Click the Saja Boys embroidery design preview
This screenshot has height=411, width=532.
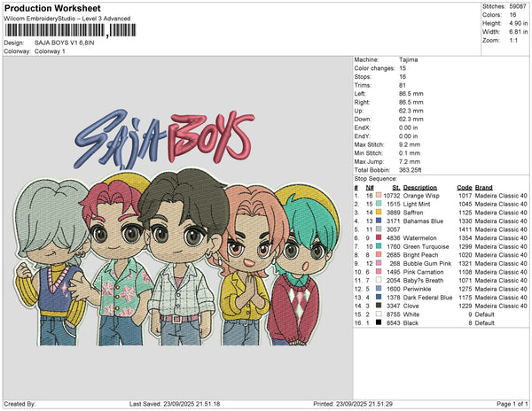click(x=176, y=227)
